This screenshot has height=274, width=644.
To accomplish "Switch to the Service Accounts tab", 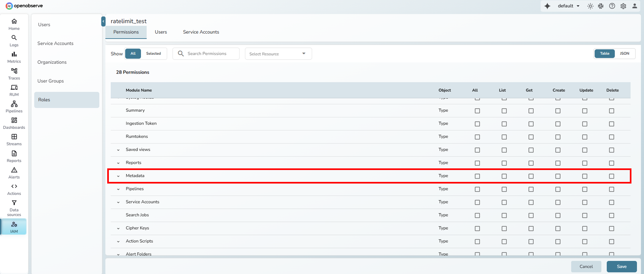I will click(201, 32).
